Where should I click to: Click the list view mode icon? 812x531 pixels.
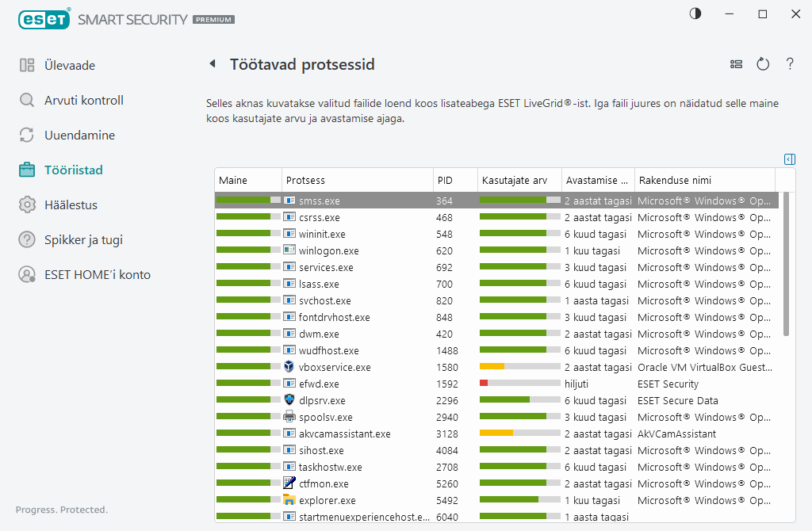pyautogui.click(x=736, y=64)
